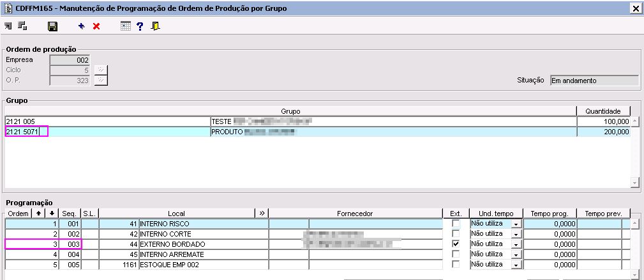Select the ESTOQUE EMP 002 local row
Viewport: 644px width, 280px height.
(x=204, y=265)
